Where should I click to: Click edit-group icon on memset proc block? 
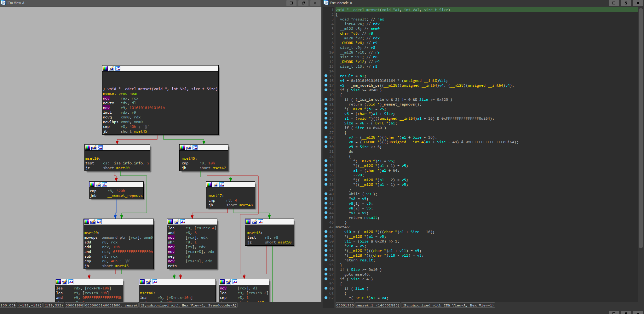(112, 68)
